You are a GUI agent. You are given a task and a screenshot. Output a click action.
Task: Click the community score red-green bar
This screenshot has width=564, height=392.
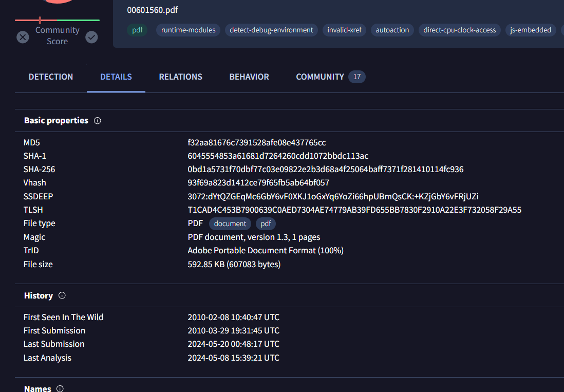pyautogui.click(x=57, y=20)
